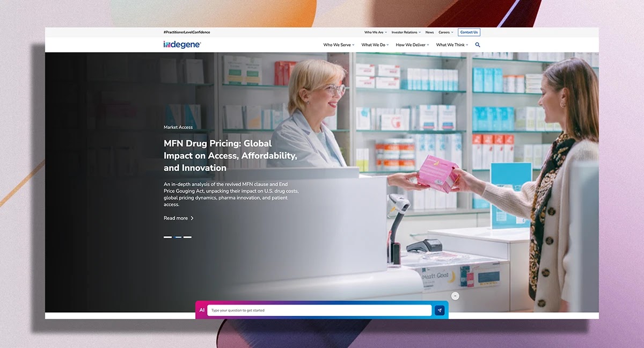Open the What We Do menu
The width and height of the screenshot is (644, 348).
tap(375, 45)
